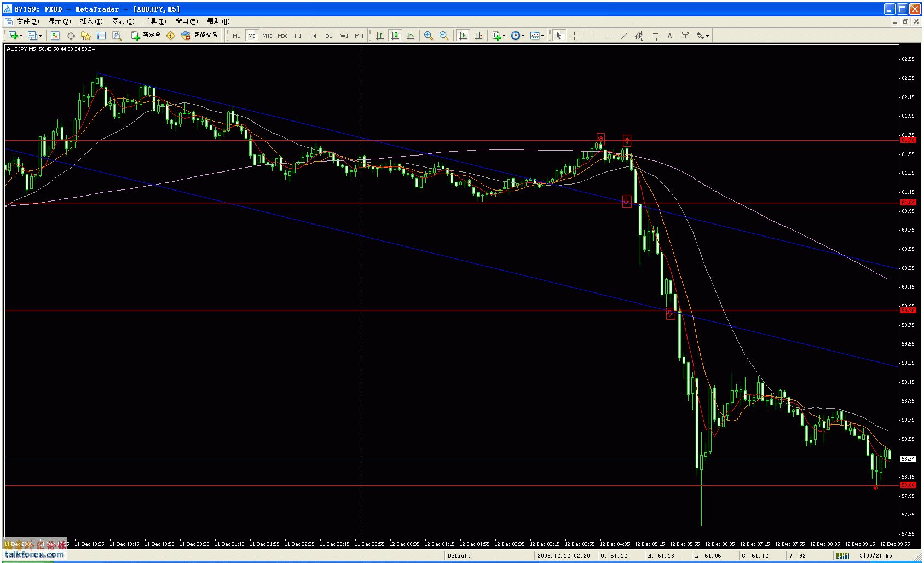Open the 图表(C) menu

123,21
